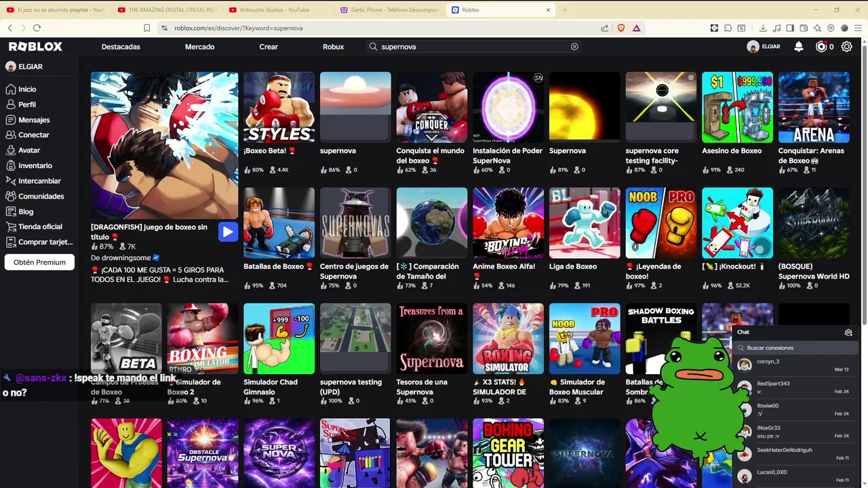Switch to the El jazz no es aburrido playlist tab
Image resolution: width=868 pixels, height=488 pixels.
(x=56, y=9)
